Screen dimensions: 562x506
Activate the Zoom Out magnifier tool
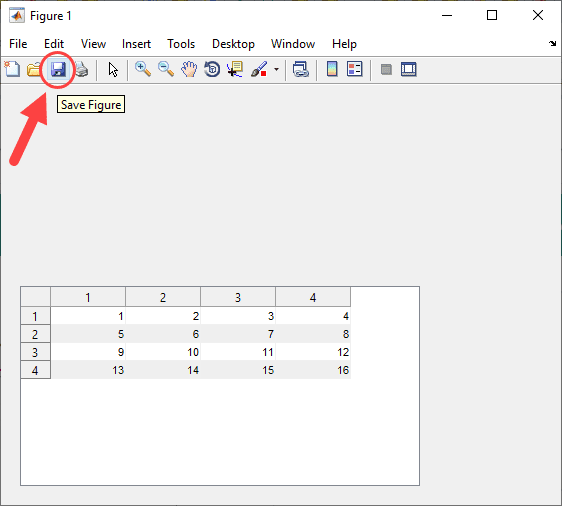pyautogui.click(x=166, y=69)
